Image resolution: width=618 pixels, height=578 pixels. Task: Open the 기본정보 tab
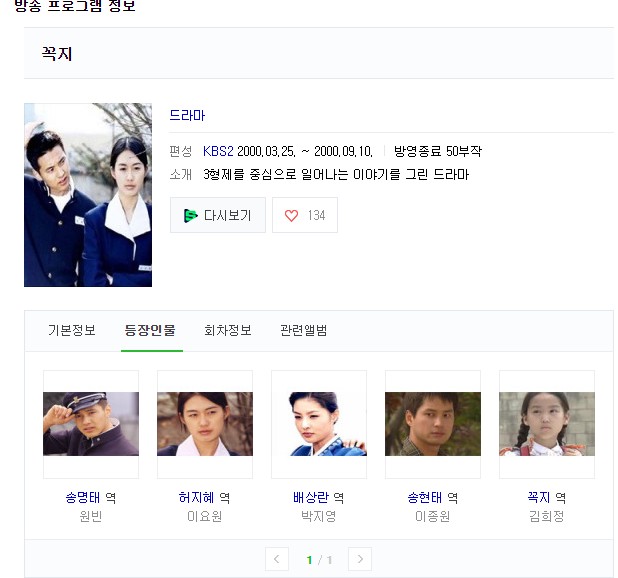(72, 330)
